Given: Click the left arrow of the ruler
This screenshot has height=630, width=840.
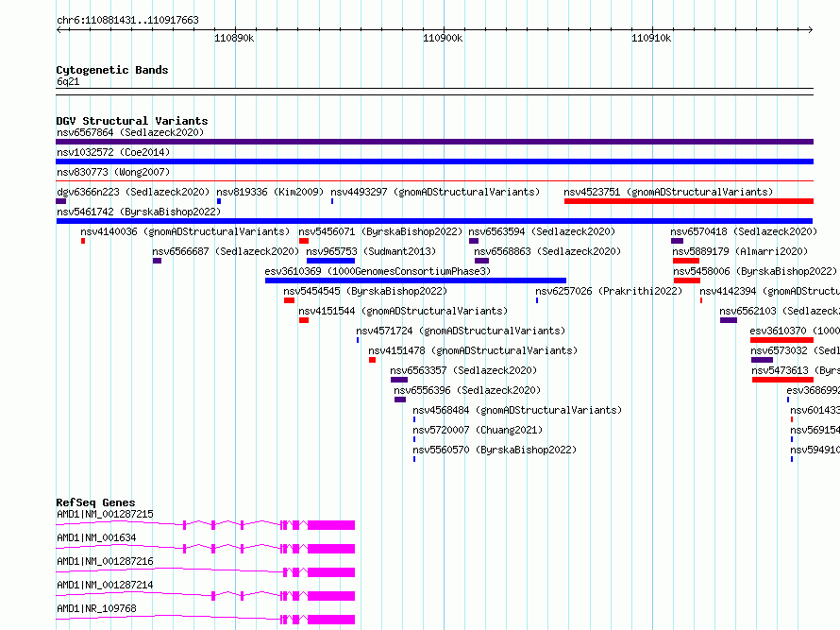Looking at the screenshot, I should [x=59, y=29].
